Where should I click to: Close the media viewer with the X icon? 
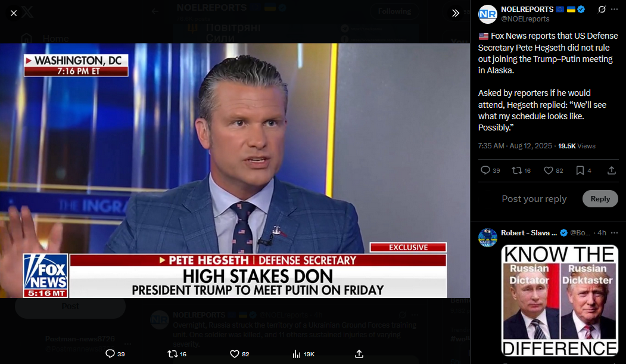click(14, 13)
